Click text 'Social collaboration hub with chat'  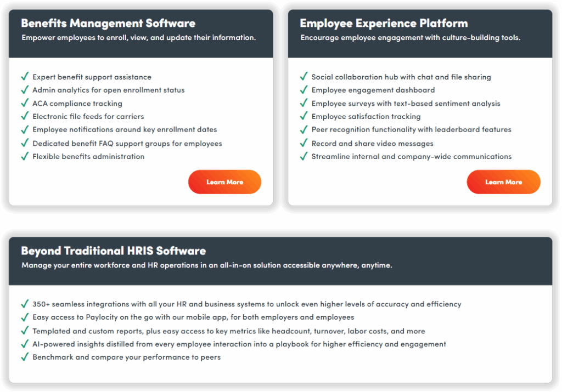(x=401, y=77)
